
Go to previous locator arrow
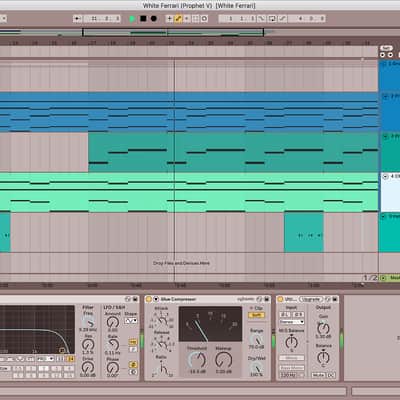[x=382, y=55]
